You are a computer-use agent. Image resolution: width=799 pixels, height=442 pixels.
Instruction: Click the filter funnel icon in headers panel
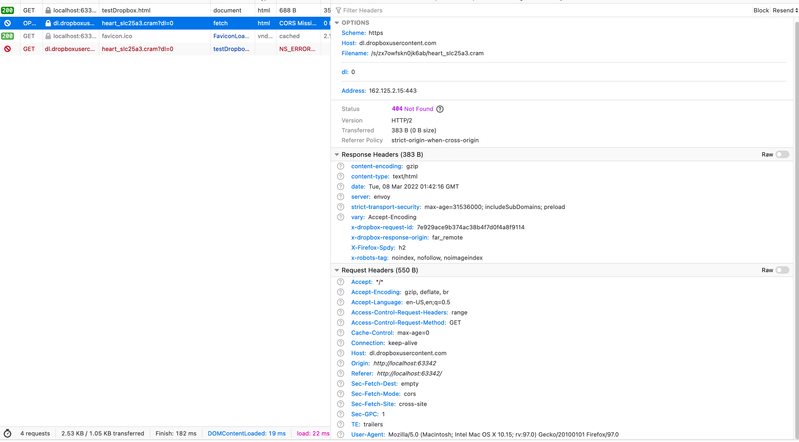[x=338, y=10]
